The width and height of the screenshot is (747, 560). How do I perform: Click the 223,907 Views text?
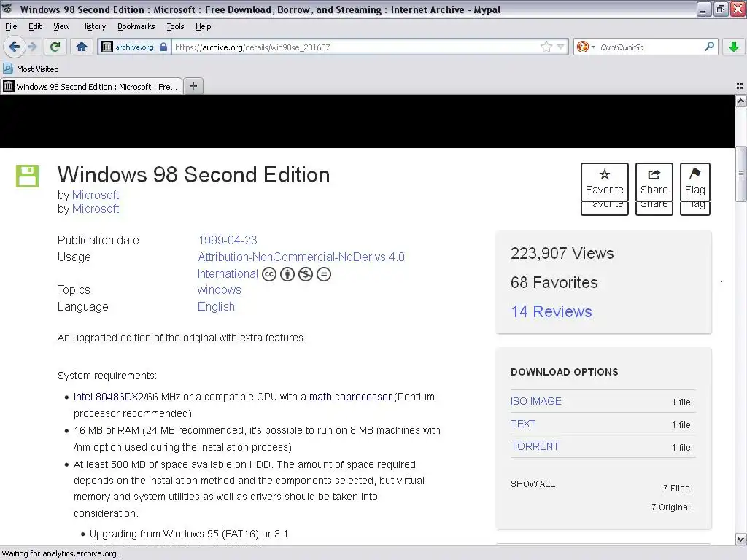[x=562, y=253]
